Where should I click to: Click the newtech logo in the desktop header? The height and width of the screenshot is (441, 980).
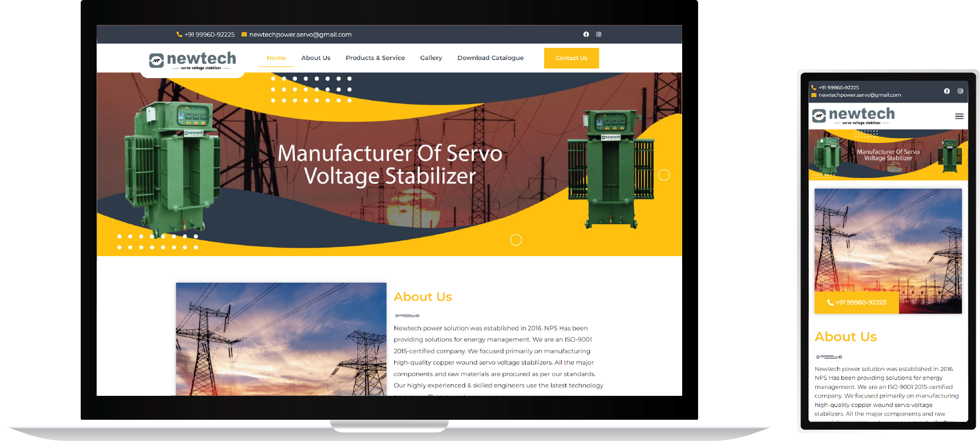[193, 60]
